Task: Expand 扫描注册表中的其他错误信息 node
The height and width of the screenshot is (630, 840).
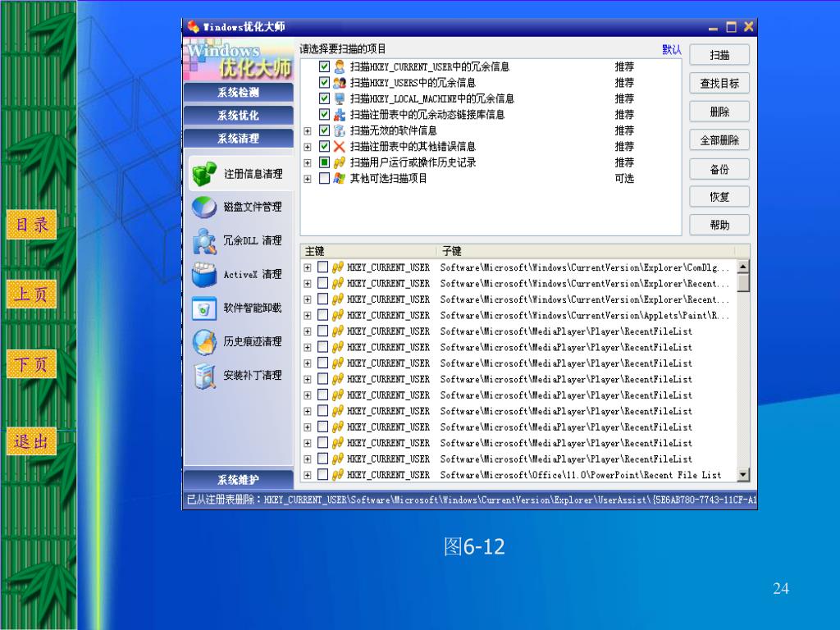Action: (308, 147)
